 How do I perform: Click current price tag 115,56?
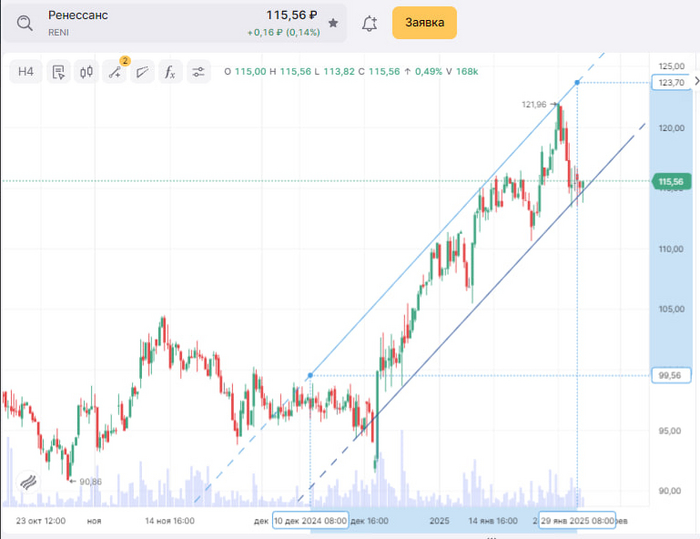coord(671,182)
